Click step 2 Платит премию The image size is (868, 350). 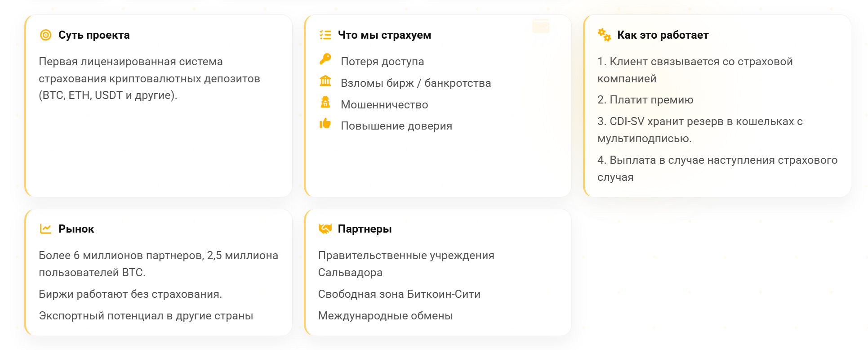point(645,100)
